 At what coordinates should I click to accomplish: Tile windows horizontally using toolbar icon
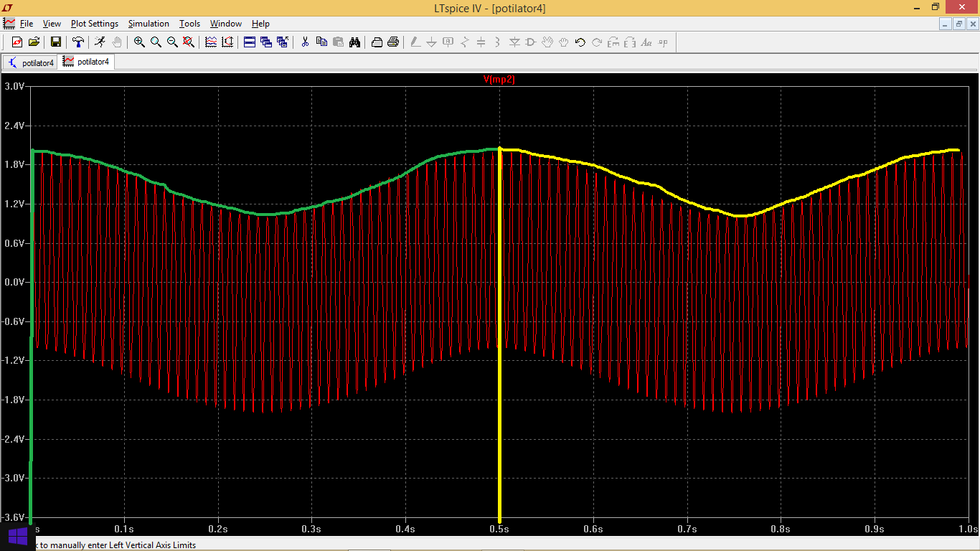(x=250, y=42)
